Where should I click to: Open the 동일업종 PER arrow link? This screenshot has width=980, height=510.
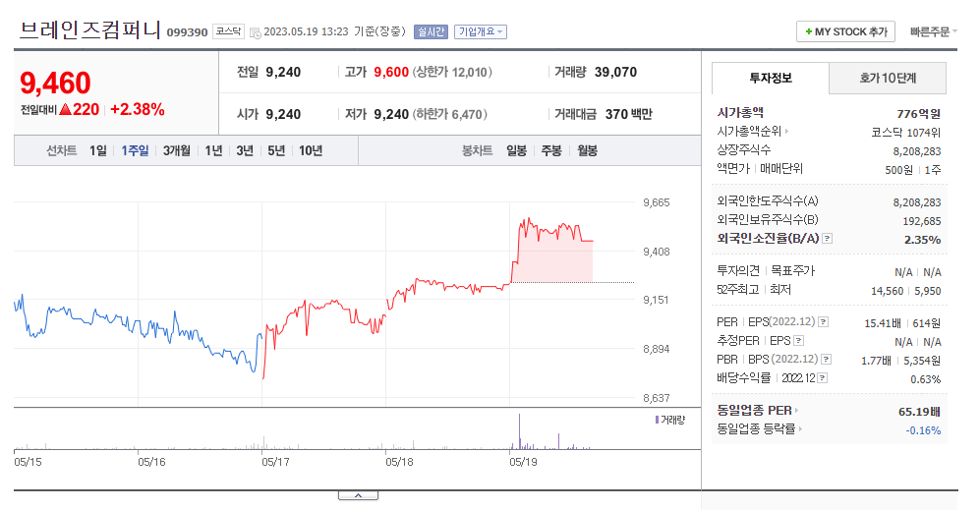(x=797, y=411)
